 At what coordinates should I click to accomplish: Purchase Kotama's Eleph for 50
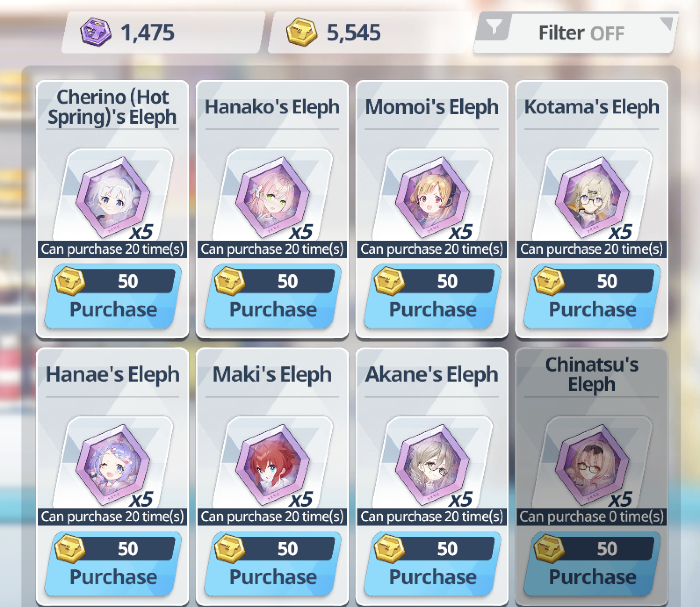(x=592, y=296)
